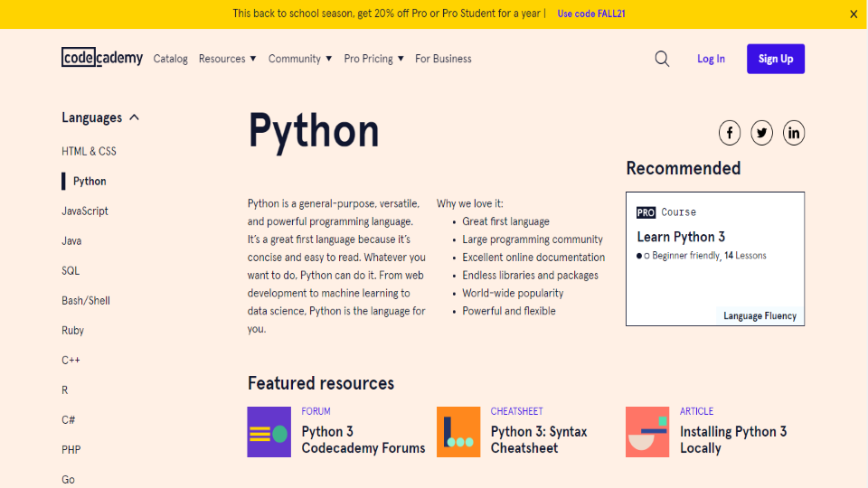Click the Featured resources heading
Screen dimensions: 868x488
320,383
